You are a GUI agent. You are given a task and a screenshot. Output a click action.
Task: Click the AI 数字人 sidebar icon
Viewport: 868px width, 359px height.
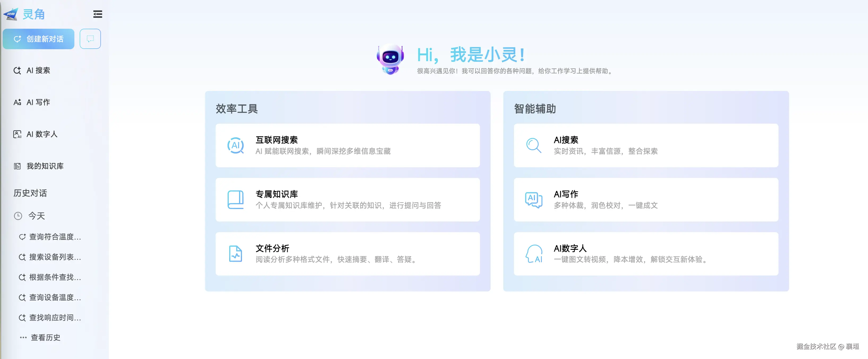(x=17, y=134)
